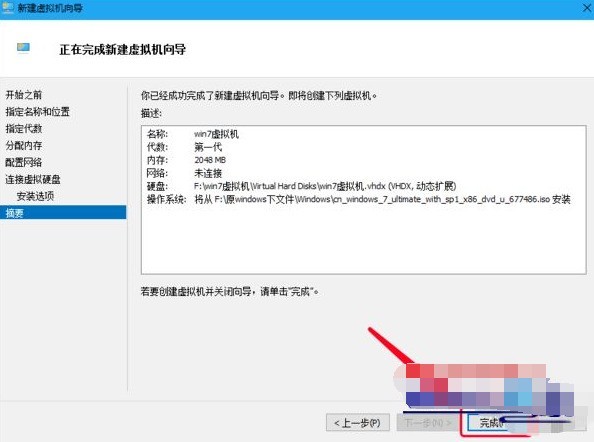The width and height of the screenshot is (594, 442).
Task: Click the wizard title bar icon
Action: point(8,8)
